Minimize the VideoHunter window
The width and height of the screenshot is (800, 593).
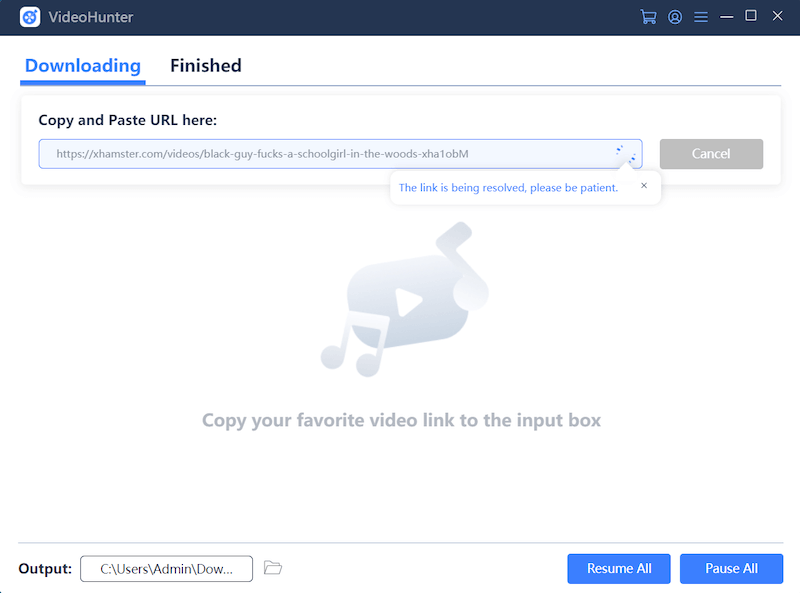coord(727,17)
